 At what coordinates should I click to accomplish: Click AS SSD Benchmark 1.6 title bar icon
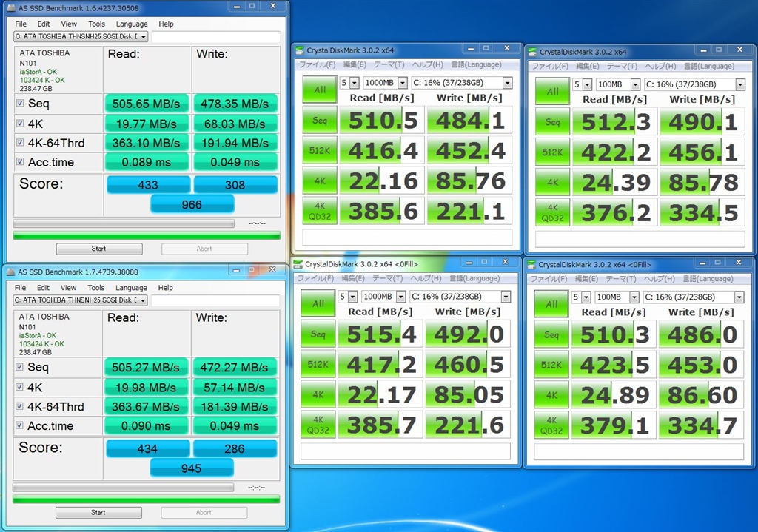11,9
